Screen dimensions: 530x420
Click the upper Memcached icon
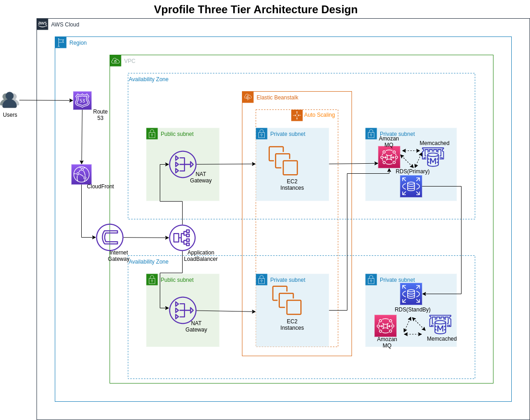pos(432,156)
